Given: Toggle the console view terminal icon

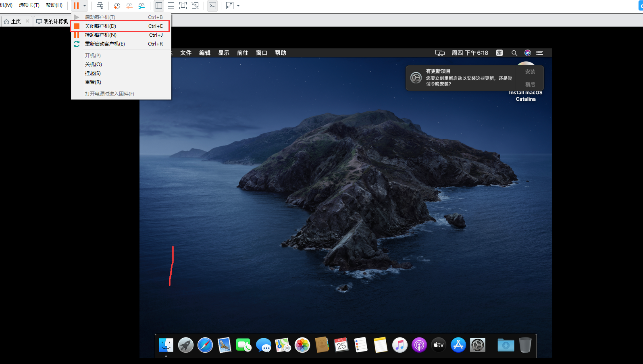Looking at the screenshot, I should click(x=212, y=6).
